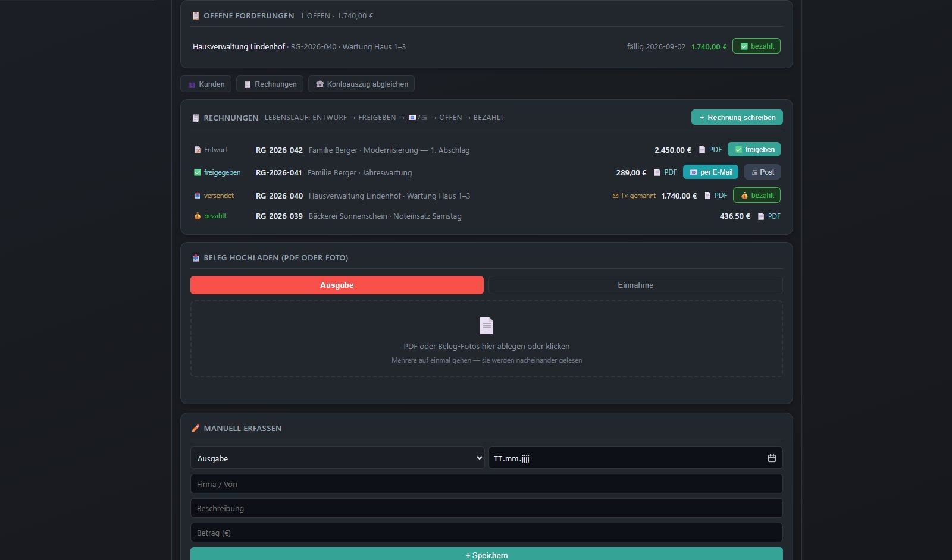Click document upload icon in drop zone
Screen dimensions: 952x560
point(487,326)
